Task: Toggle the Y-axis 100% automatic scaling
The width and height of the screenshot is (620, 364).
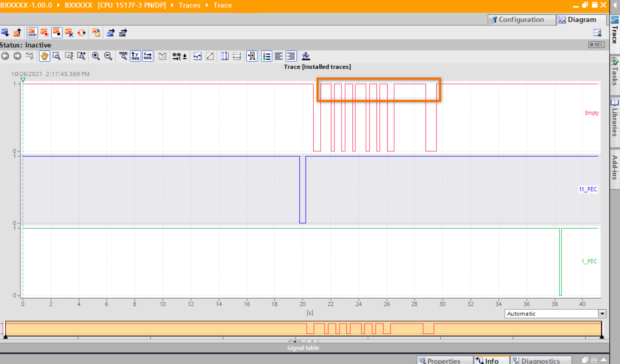Action: pos(135,56)
